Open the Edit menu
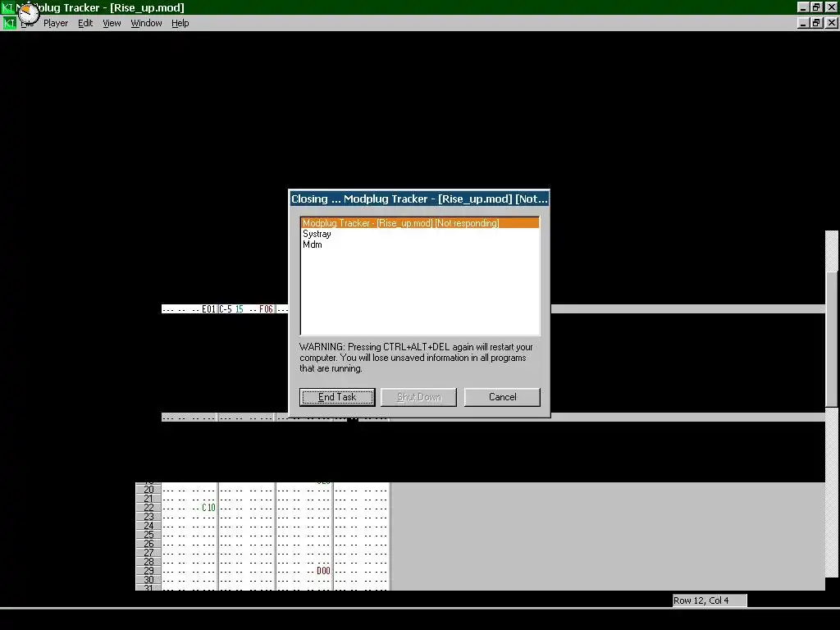This screenshot has height=630, width=840. click(85, 23)
